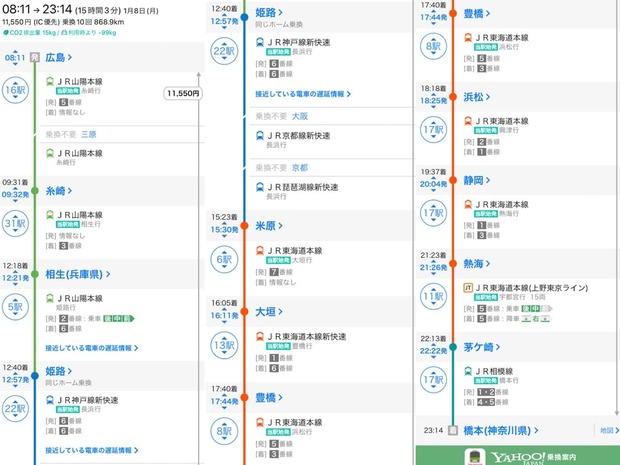
Task: Change the 09:32発 departure time at 糸崎
Action: (x=15, y=195)
